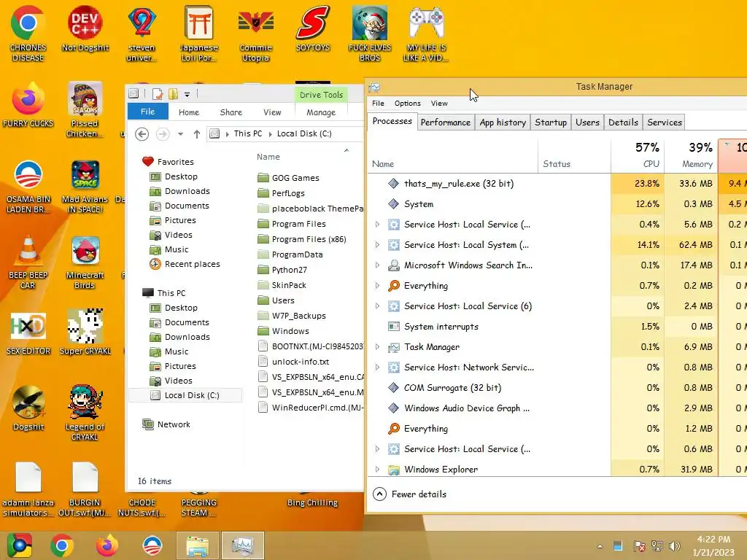Expand the first Everything process group
The height and width of the screenshot is (560, 747).
coord(377,286)
